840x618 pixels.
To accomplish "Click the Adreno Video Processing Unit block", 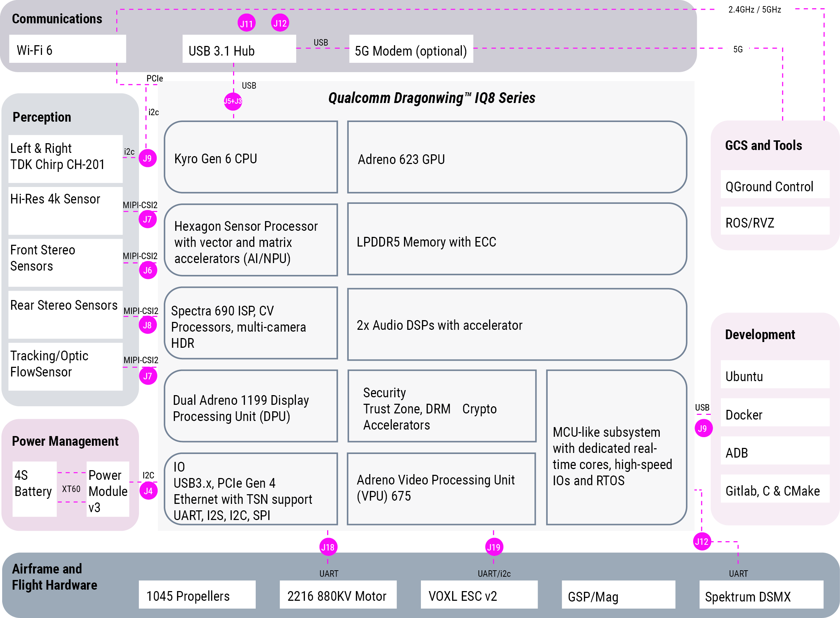I will click(x=441, y=489).
